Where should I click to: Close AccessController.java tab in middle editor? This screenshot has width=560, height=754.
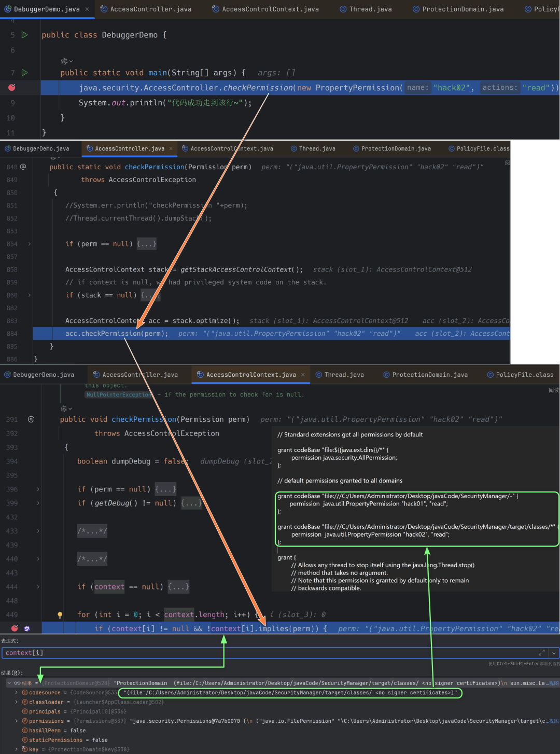click(x=171, y=148)
